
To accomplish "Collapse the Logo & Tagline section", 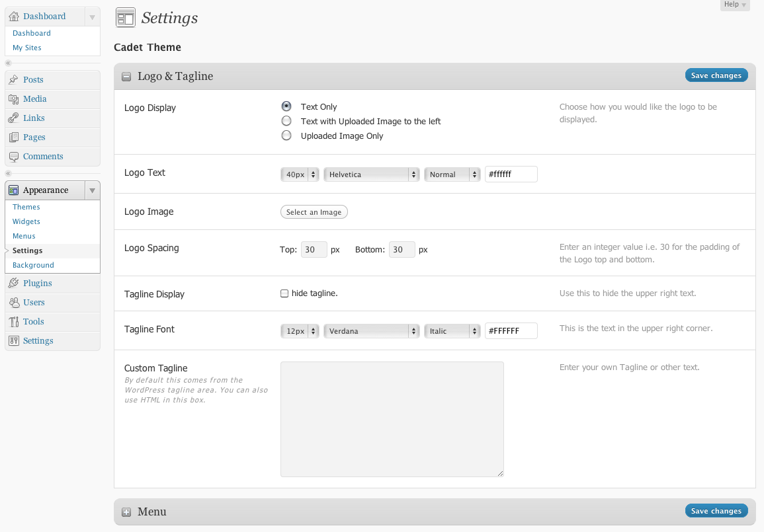I will point(126,77).
